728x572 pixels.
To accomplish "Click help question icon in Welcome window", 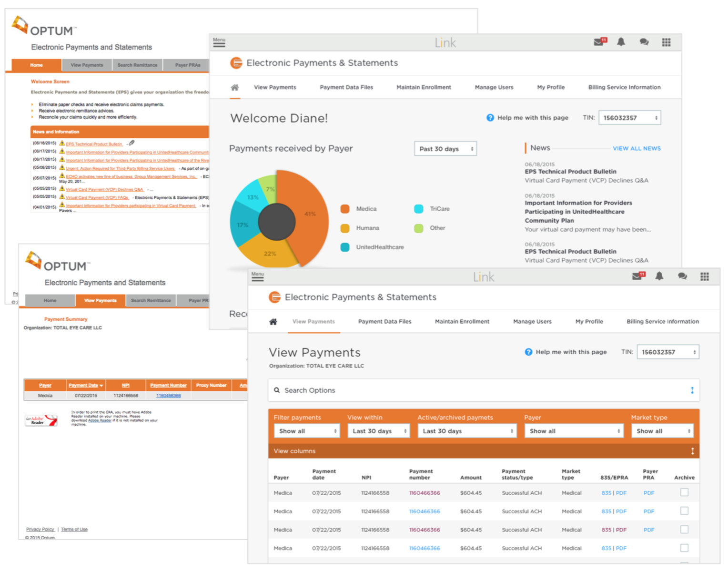I will pos(490,118).
